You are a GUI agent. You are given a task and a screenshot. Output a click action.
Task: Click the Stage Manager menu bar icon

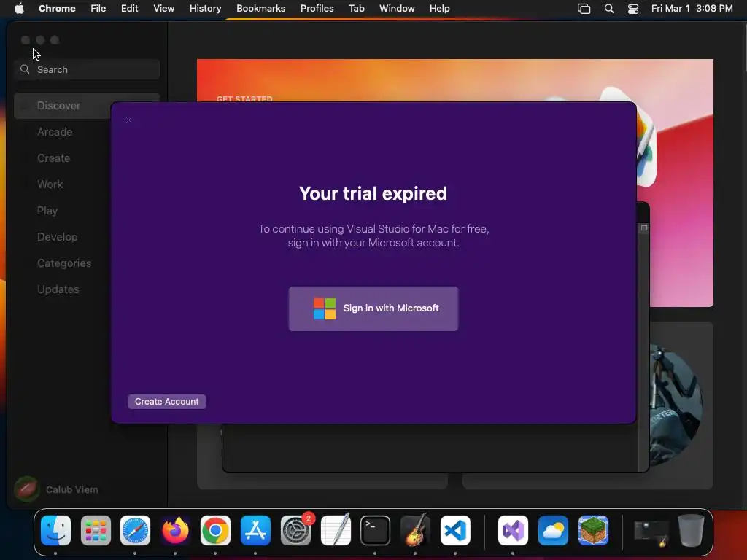584,9
